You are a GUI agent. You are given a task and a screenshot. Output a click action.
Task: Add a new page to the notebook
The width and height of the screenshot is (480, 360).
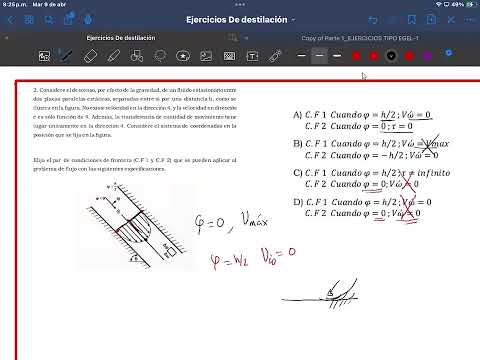tap(431, 20)
